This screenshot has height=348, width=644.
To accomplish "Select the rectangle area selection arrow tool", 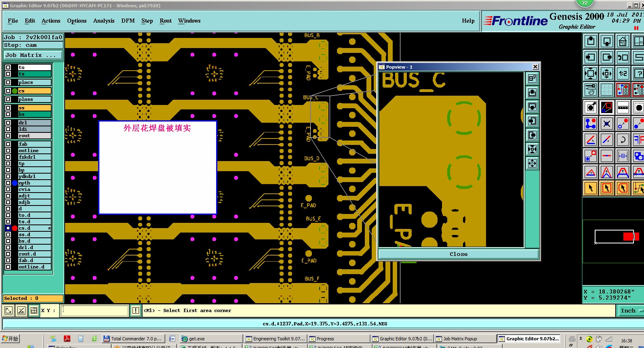I will (x=607, y=188).
